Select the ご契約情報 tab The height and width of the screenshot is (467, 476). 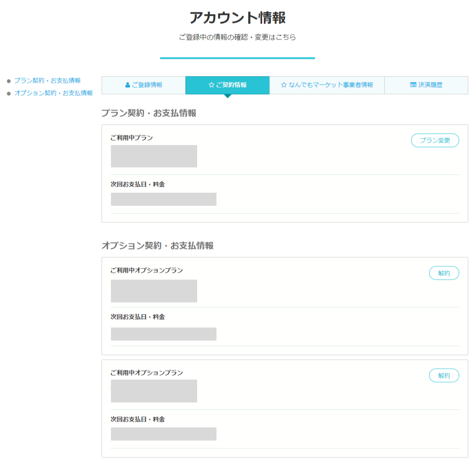227,85
